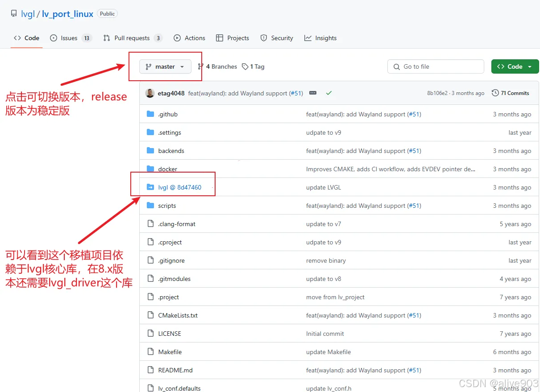The width and height of the screenshot is (540, 392).
Task: View the 1 Tag link
Action: click(x=253, y=66)
